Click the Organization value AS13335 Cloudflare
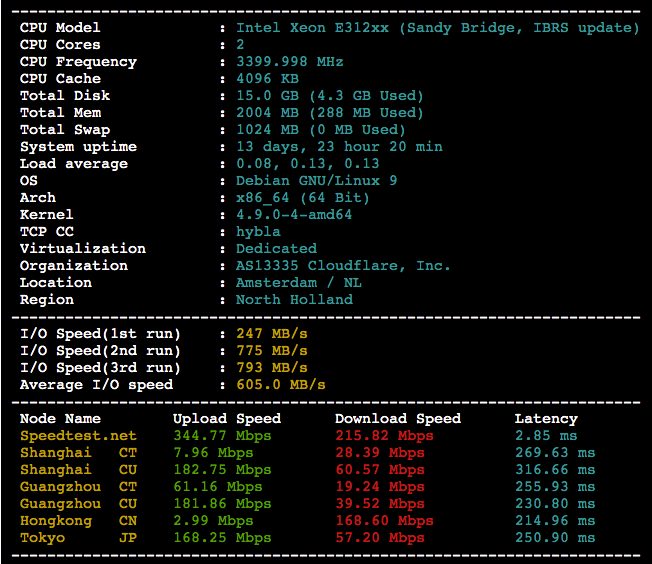Screen dimensions: 652x564 tap(343, 266)
